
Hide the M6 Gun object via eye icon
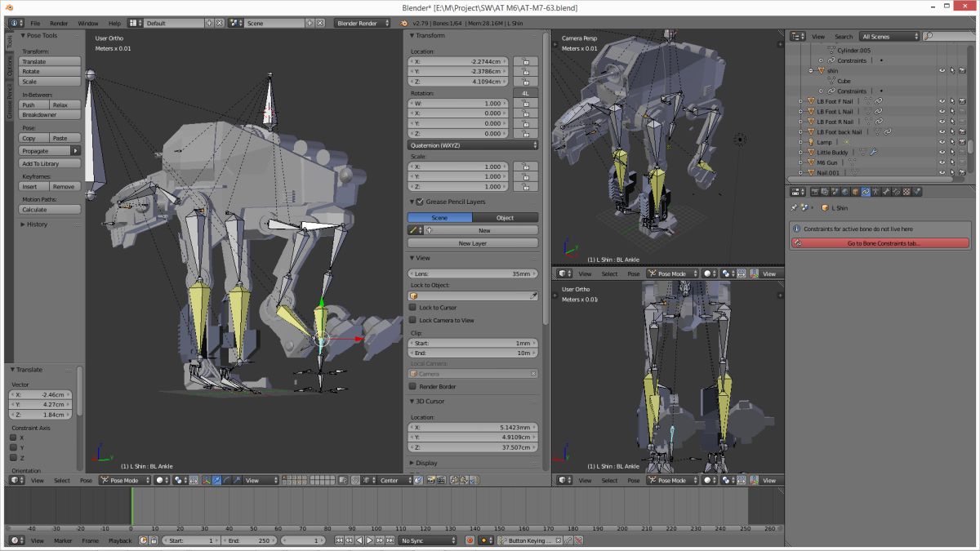point(942,162)
